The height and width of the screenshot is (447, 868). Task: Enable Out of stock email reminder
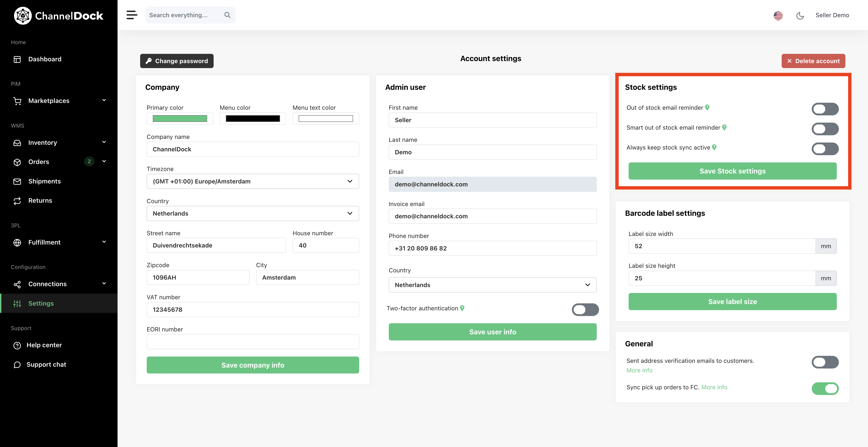point(825,109)
